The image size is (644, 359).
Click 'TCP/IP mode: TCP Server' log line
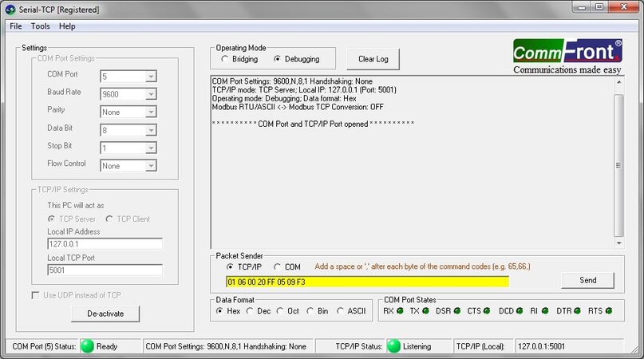(x=304, y=90)
